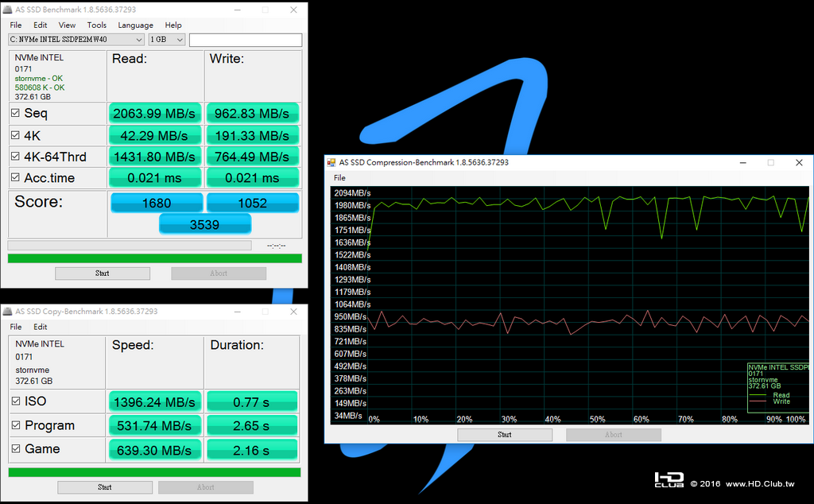Uncheck the Seq test checkbox

pyautogui.click(x=16, y=113)
